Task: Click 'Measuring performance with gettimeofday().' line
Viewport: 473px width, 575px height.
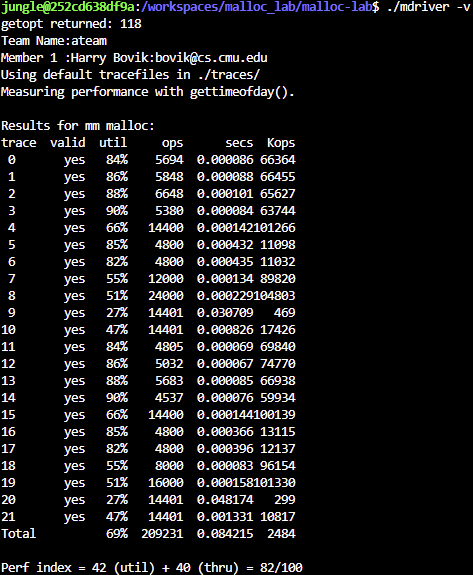Action: (x=148, y=92)
